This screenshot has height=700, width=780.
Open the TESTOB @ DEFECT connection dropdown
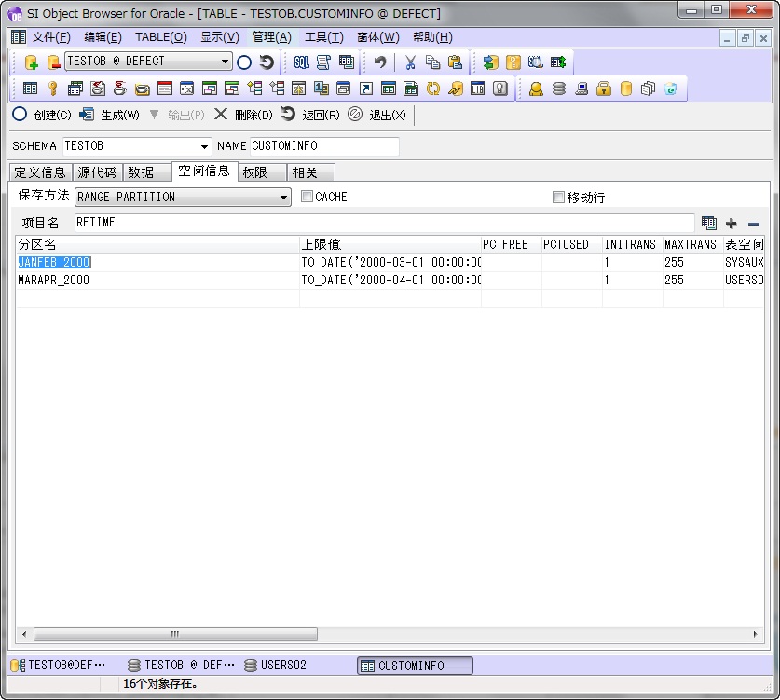(225, 62)
